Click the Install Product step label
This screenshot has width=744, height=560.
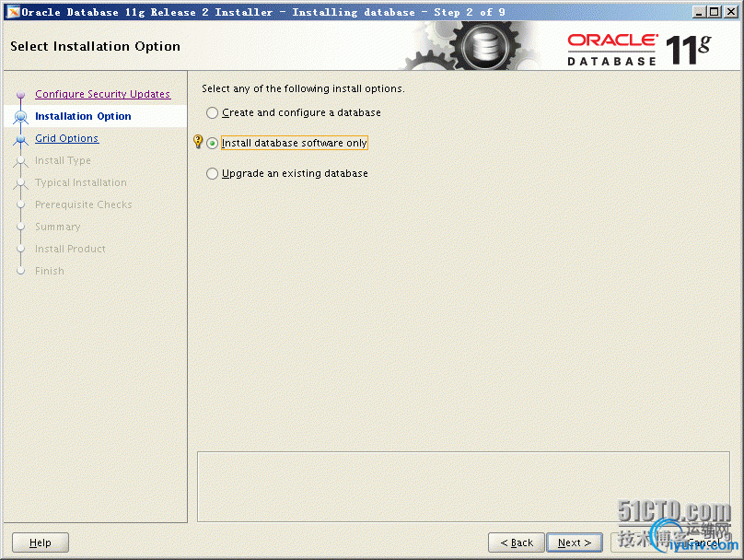click(70, 249)
